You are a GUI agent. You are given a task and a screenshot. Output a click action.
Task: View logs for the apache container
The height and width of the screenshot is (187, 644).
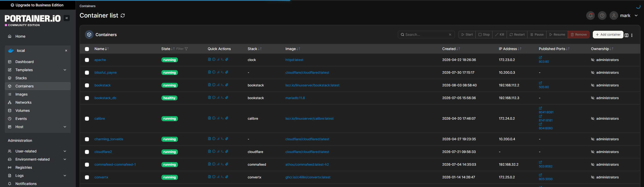[209, 59]
